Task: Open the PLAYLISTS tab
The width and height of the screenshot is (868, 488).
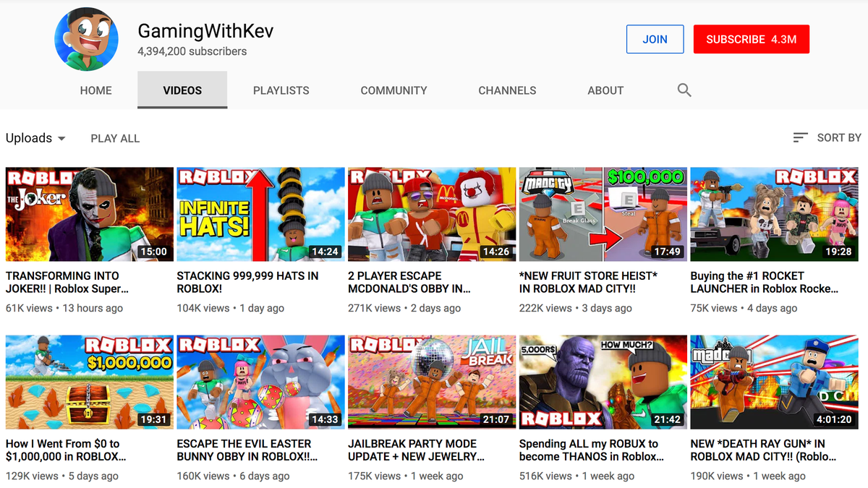Action: pyautogui.click(x=281, y=90)
